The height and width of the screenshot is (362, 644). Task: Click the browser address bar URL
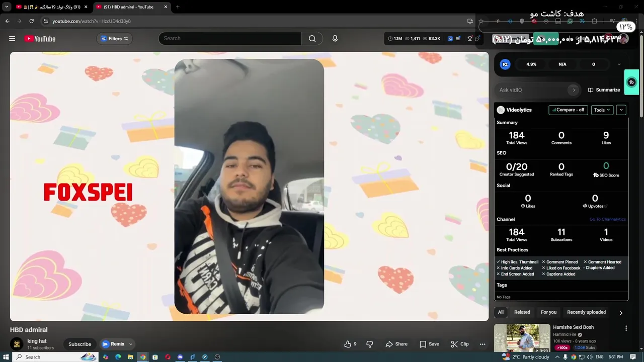[x=92, y=21]
